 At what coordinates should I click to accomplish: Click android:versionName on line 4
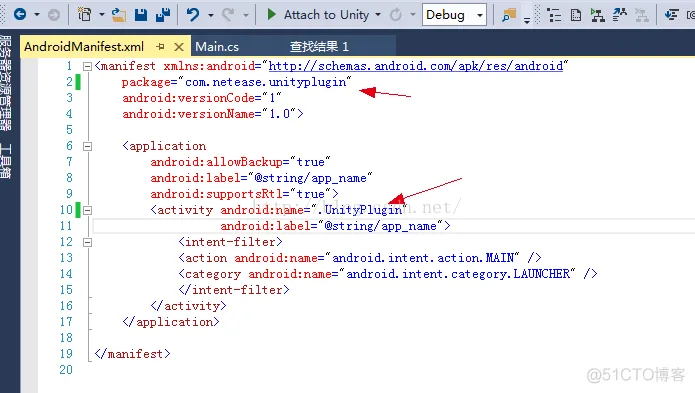coord(188,114)
